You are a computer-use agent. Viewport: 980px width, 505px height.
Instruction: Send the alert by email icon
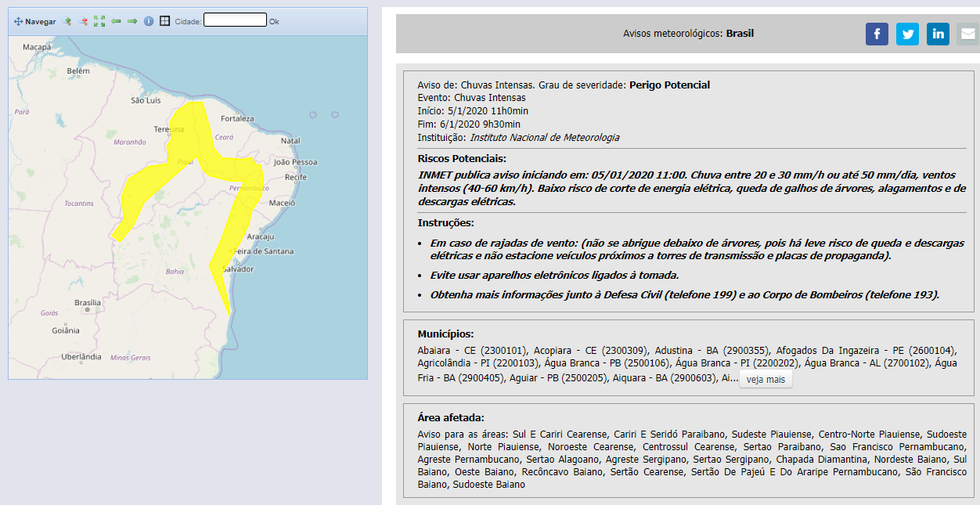pyautogui.click(x=967, y=34)
